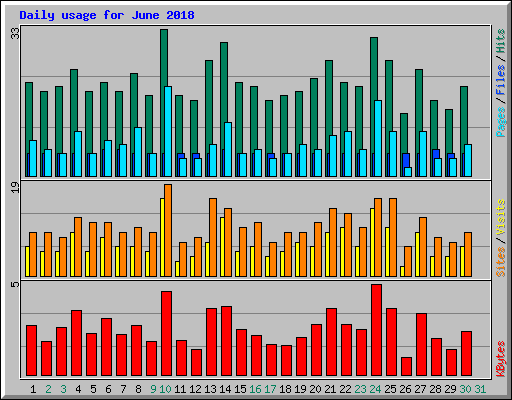Click the chart title 'Daily usage for June 2018'
This screenshot has width=512, height=400.
point(107,15)
